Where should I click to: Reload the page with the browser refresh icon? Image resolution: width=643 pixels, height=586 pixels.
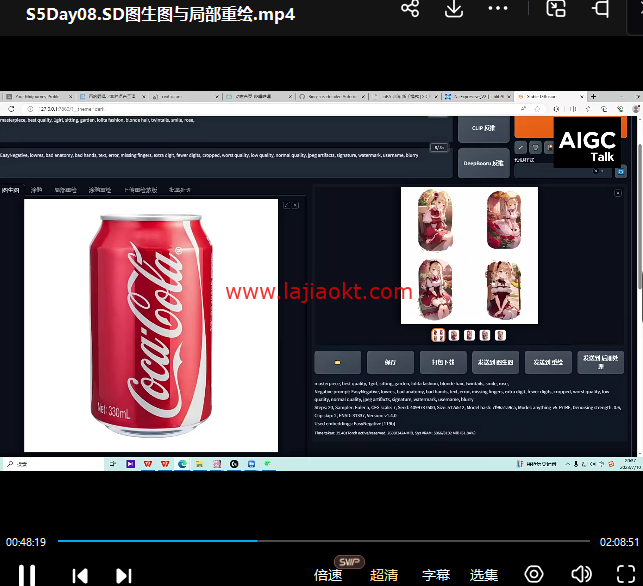pyautogui.click(x=11, y=109)
